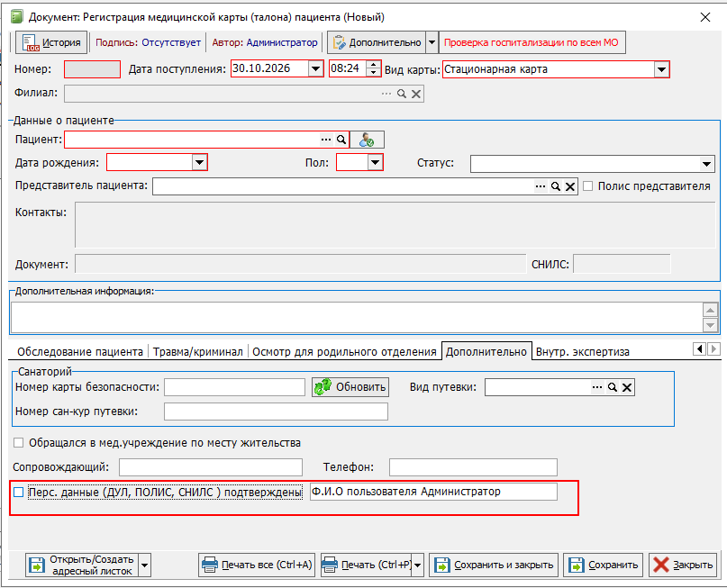Search for a Филиал with magnifier icon
Viewport: 727px width, 588px height.
point(402,94)
